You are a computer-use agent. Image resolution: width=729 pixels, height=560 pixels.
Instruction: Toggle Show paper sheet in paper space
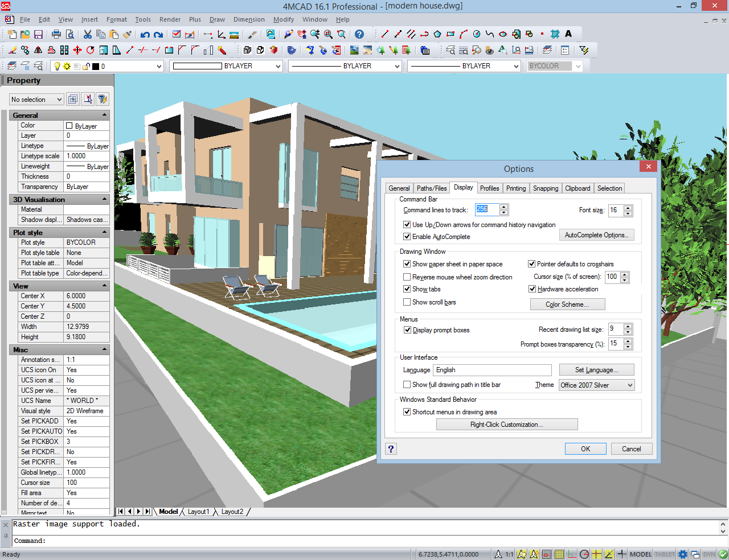click(407, 264)
